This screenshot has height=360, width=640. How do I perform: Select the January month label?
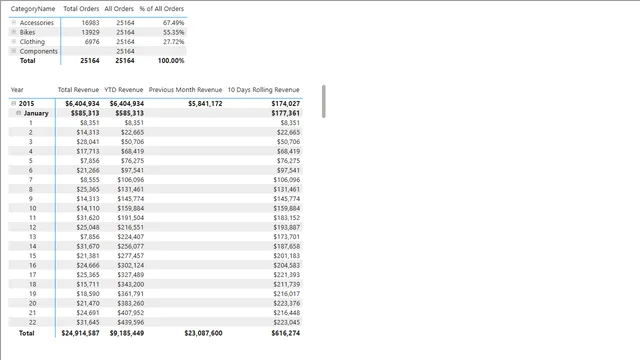point(36,113)
